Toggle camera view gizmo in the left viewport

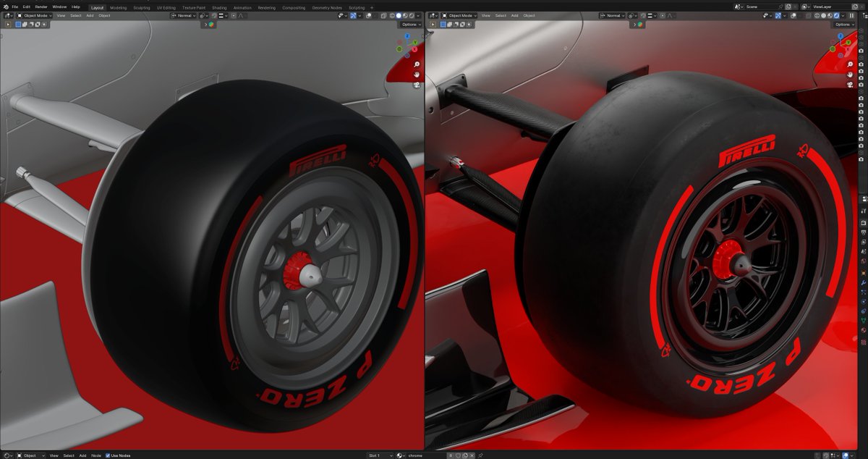pos(417,85)
